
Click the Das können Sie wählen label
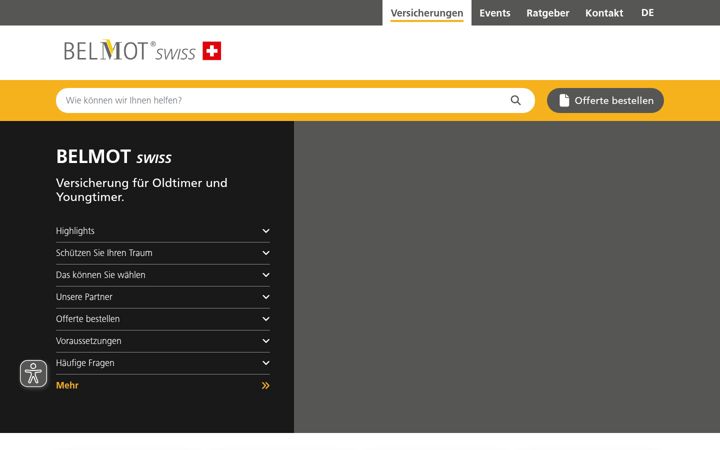[101, 275]
